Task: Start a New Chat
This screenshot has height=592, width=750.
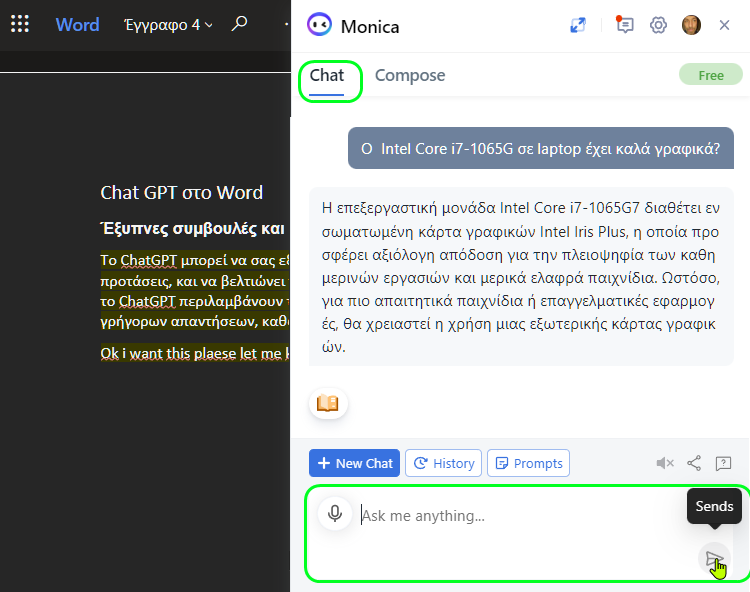Action: (354, 463)
